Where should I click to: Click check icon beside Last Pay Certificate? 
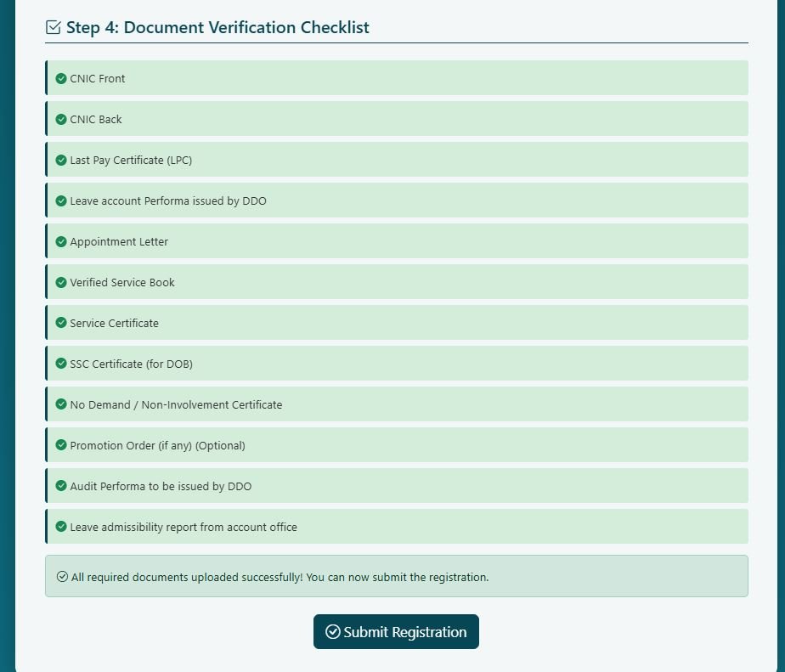click(61, 160)
